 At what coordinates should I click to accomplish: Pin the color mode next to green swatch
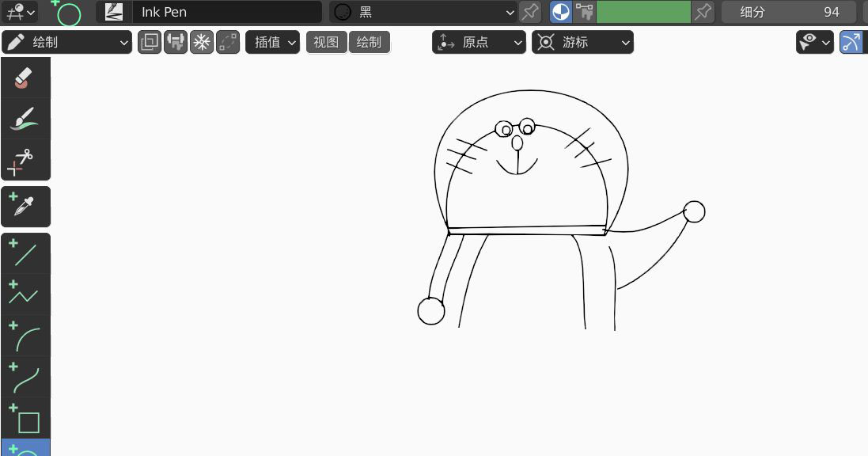tap(703, 12)
